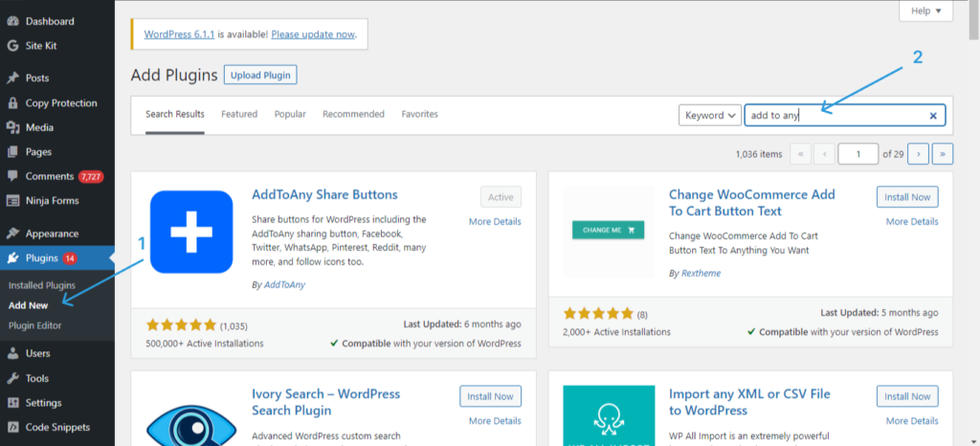Viewport: 980px width, 446px height.
Task: Open the Keyword search type dropdown
Action: 710,116
